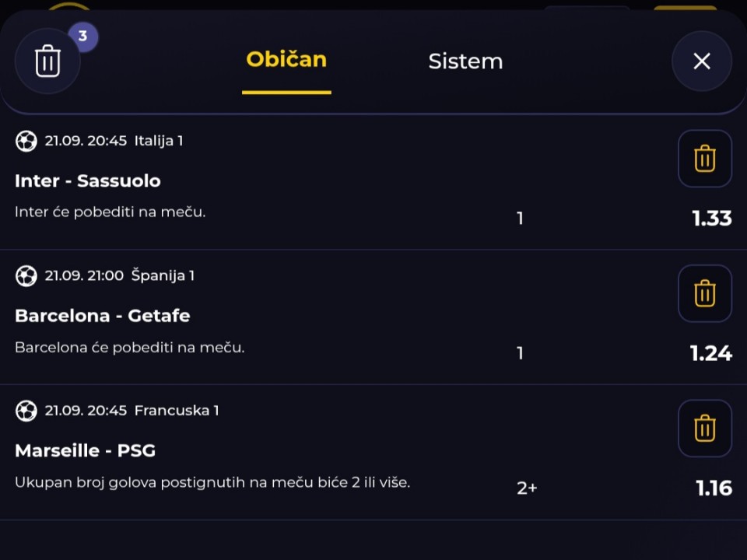Screen dimensions: 747x560
Task: Open the Barcelona - Getafe match title
Action: tap(103, 316)
